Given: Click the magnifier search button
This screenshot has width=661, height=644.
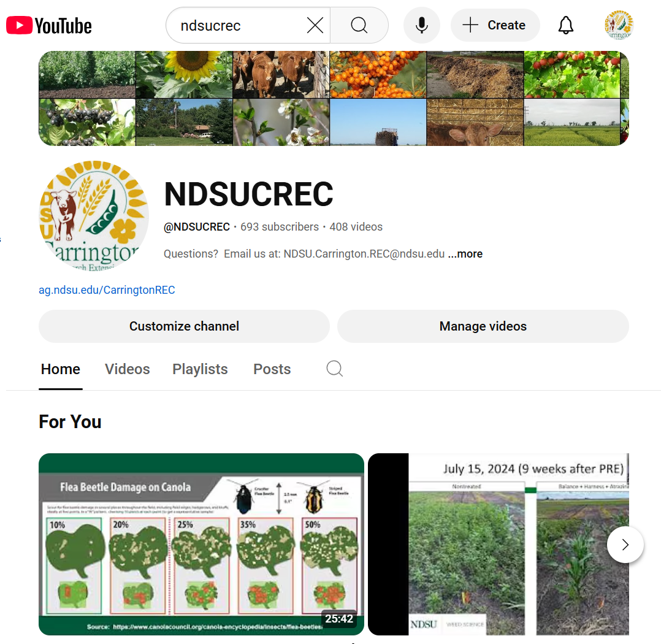Looking at the screenshot, I should [x=359, y=25].
